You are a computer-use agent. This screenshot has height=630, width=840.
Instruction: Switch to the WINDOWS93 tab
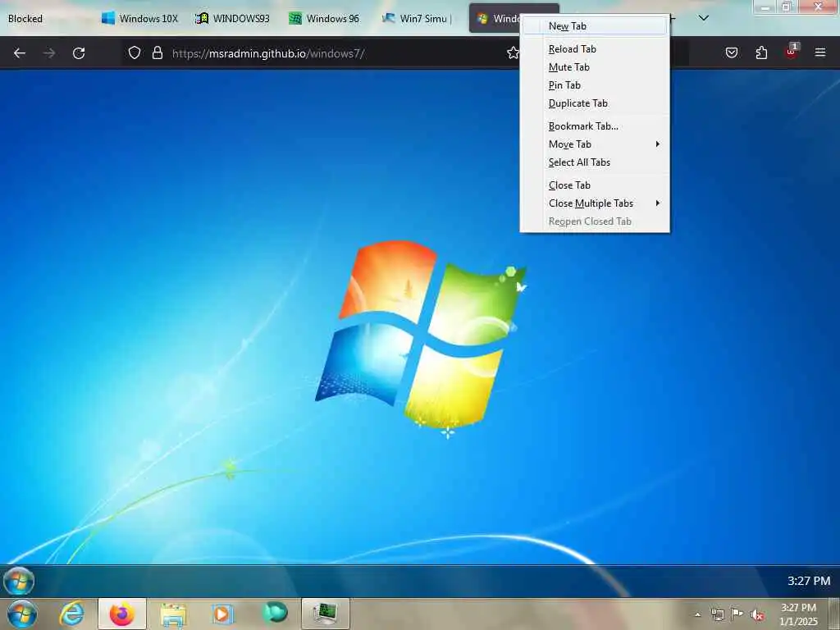(234, 18)
